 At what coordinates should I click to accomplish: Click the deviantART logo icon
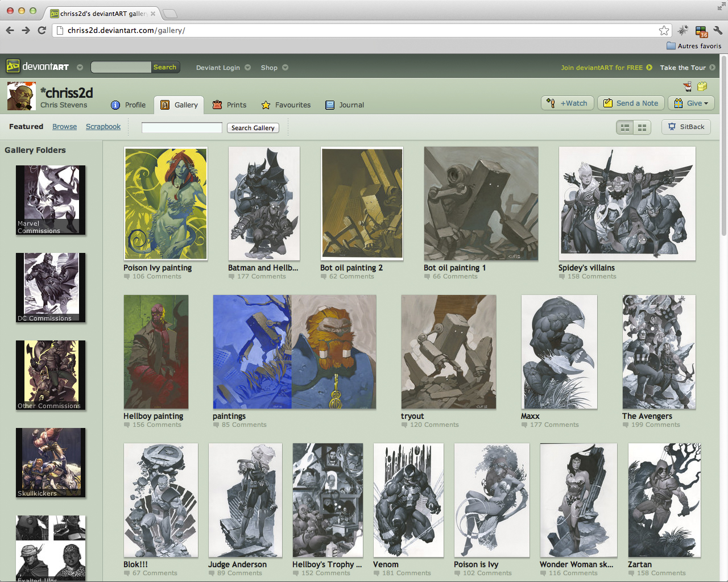pos(13,66)
